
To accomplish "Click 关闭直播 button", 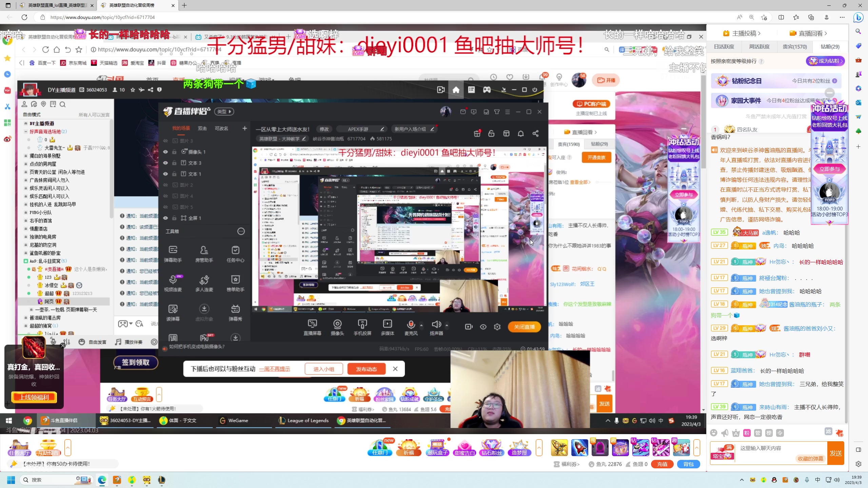I will tap(524, 327).
